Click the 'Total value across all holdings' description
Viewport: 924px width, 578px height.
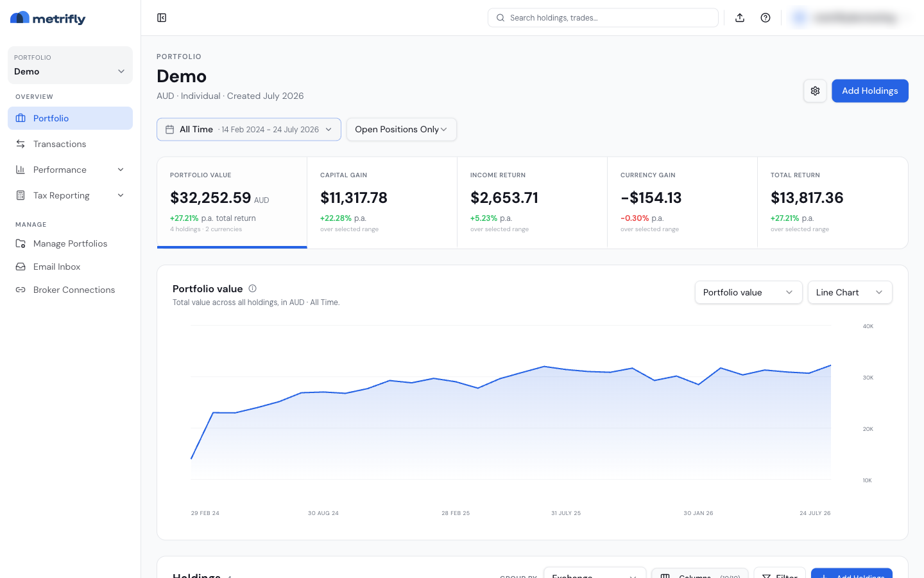(x=256, y=302)
